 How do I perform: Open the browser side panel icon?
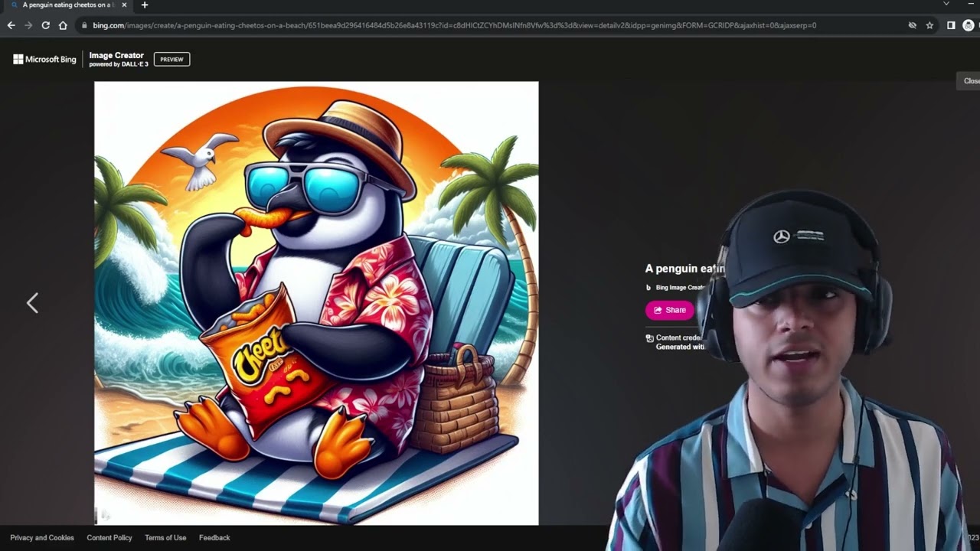click(951, 25)
